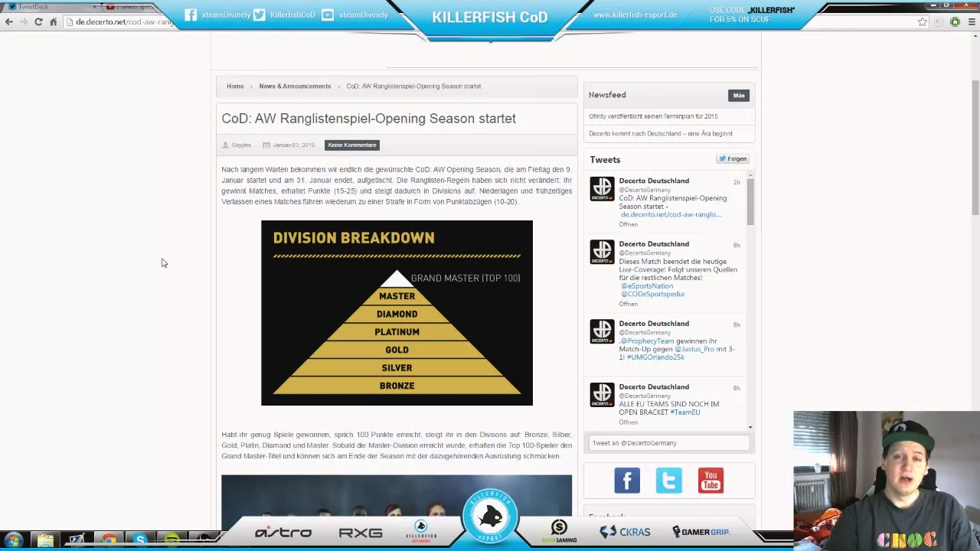
Task: Click article title CoD: AW Ranglistenspiel-Opening Season
Action: point(368,119)
